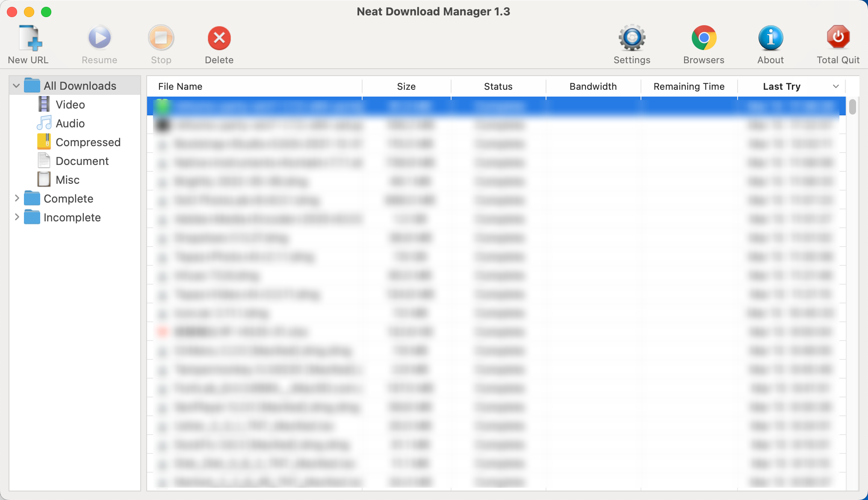The image size is (868, 500).
Task: Click the download list vertical scrollbar
Action: pos(852,107)
